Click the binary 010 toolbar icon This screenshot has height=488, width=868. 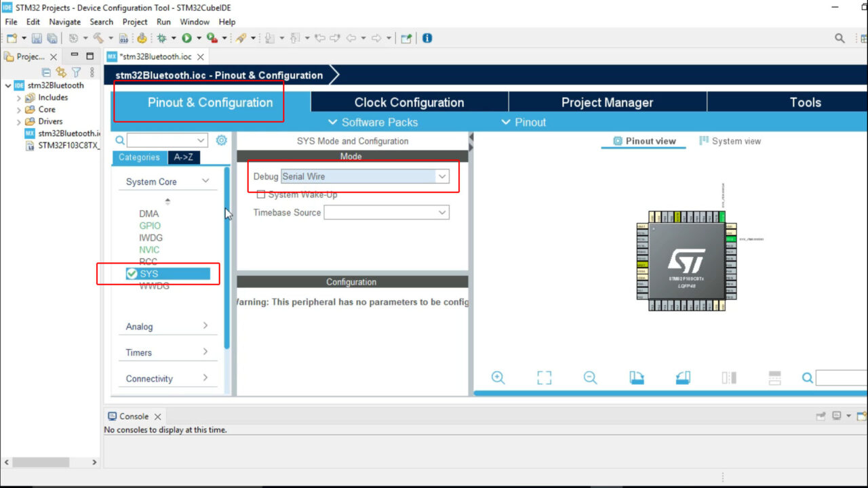[x=124, y=39]
